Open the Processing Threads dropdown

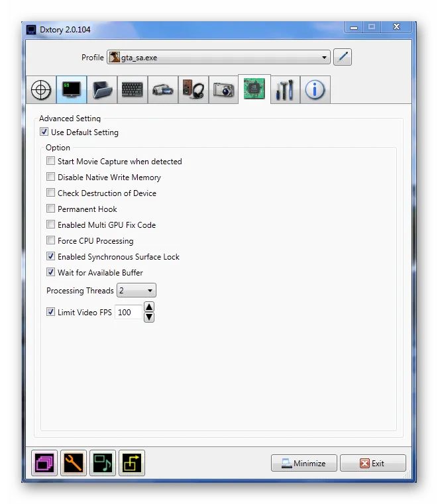(137, 291)
